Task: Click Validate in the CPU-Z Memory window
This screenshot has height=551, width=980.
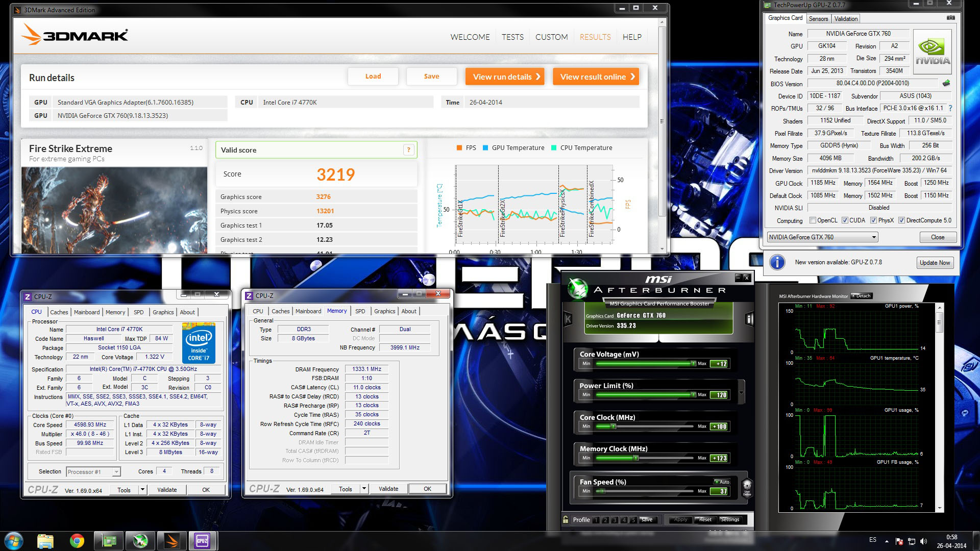Action: click(388, 489)
